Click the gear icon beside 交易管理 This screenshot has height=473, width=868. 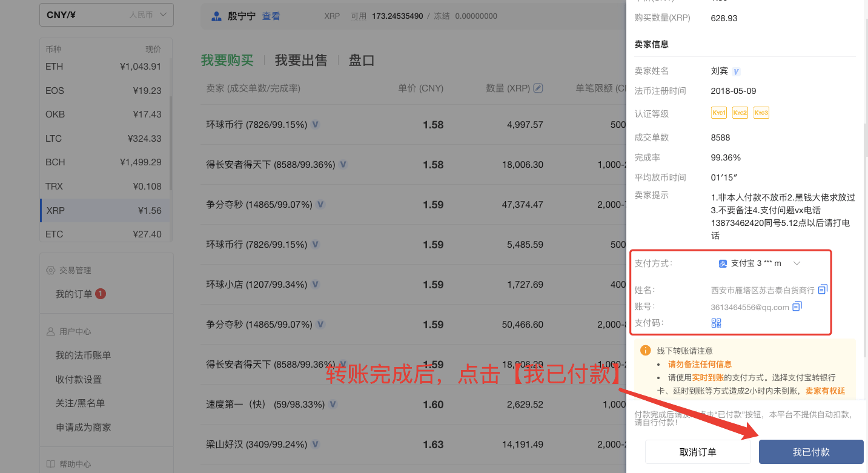point(50,270)
